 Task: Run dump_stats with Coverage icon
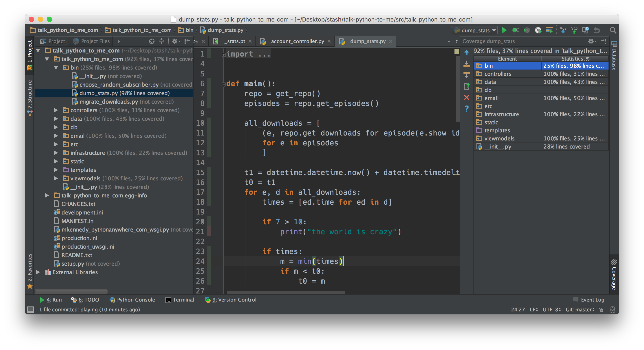[x=526, y=30]
